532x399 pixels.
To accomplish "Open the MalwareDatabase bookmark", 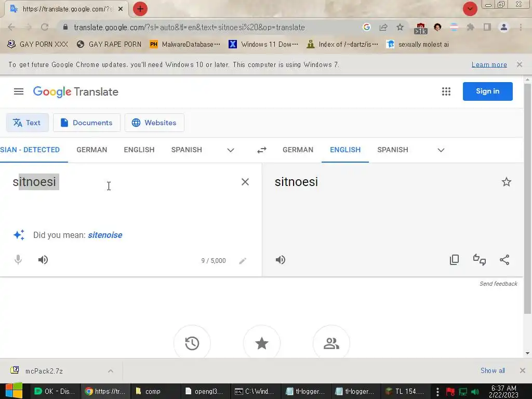I will click(185, 44).
